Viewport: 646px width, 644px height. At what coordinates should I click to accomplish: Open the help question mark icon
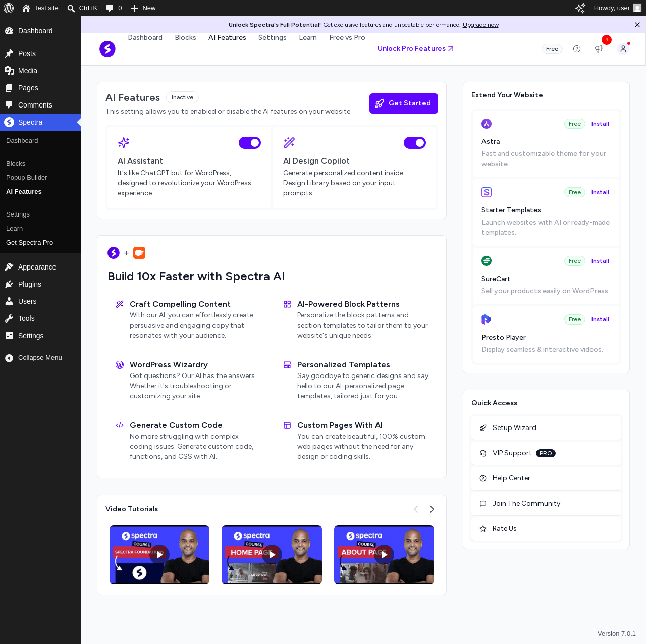(577, 49)
